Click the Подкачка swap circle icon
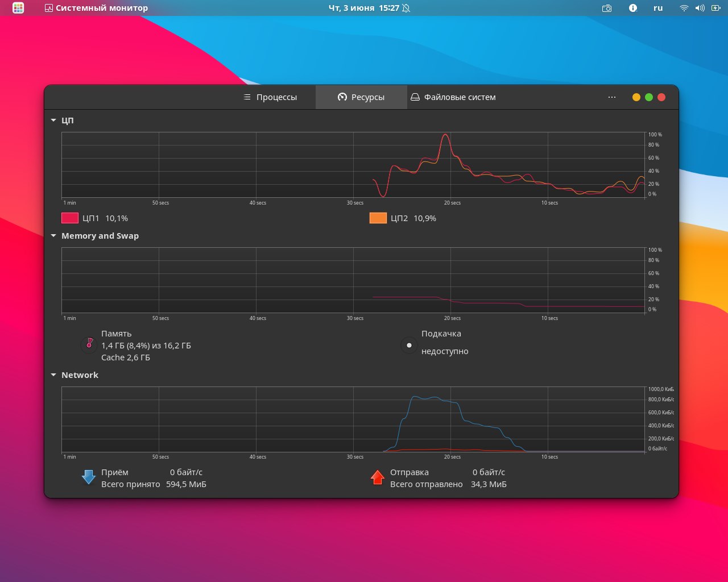728x582 pixels. pos(409,345)
